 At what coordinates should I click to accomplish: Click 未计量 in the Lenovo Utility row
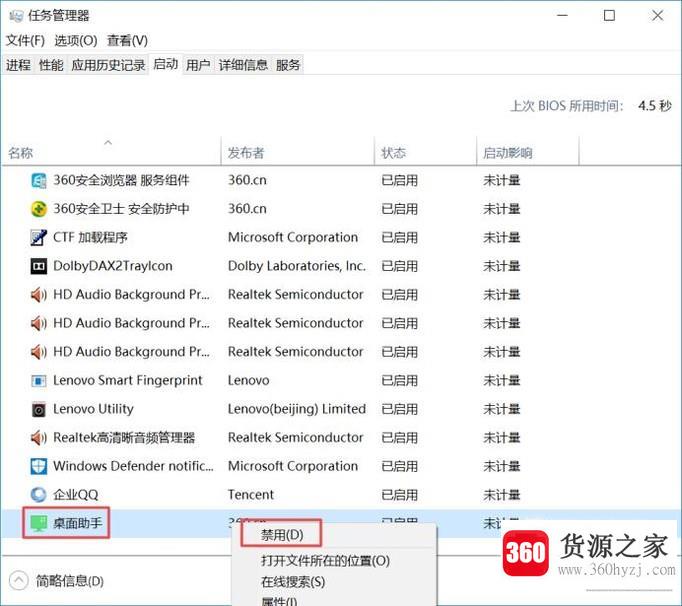pos(501,409)
